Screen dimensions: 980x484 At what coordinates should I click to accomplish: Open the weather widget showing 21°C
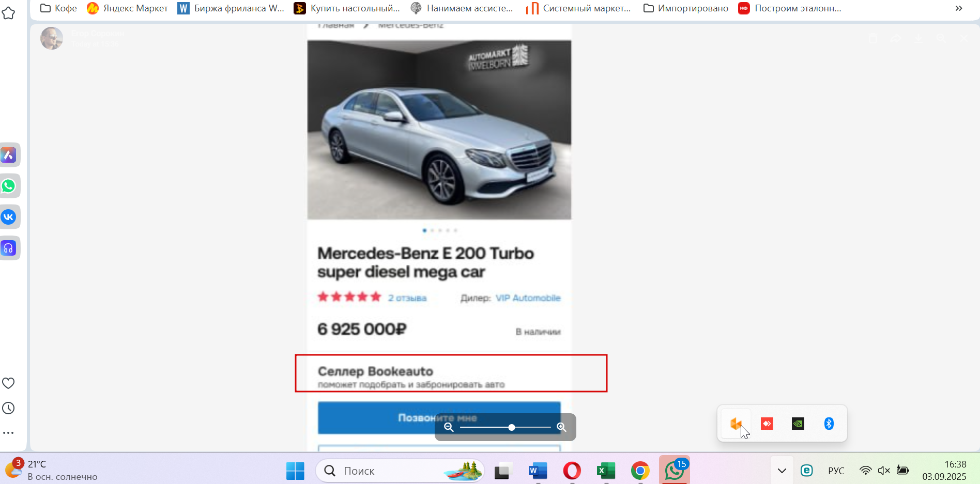coord(51,470)
